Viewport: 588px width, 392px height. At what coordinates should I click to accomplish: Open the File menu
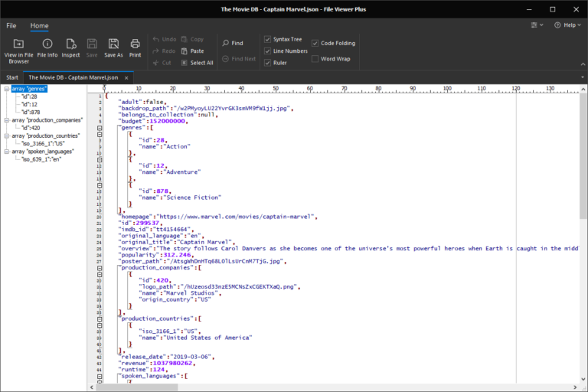(x=11, y=25)
